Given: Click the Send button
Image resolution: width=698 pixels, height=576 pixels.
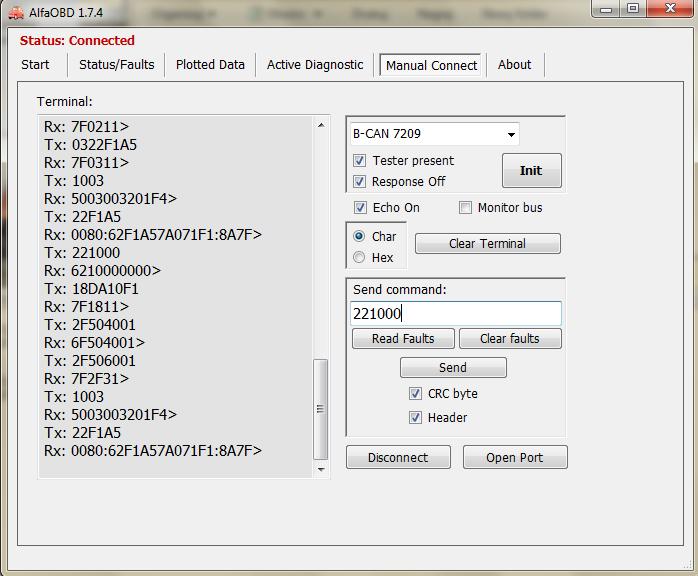Looking at the screenshot, I should click(453, 368).
